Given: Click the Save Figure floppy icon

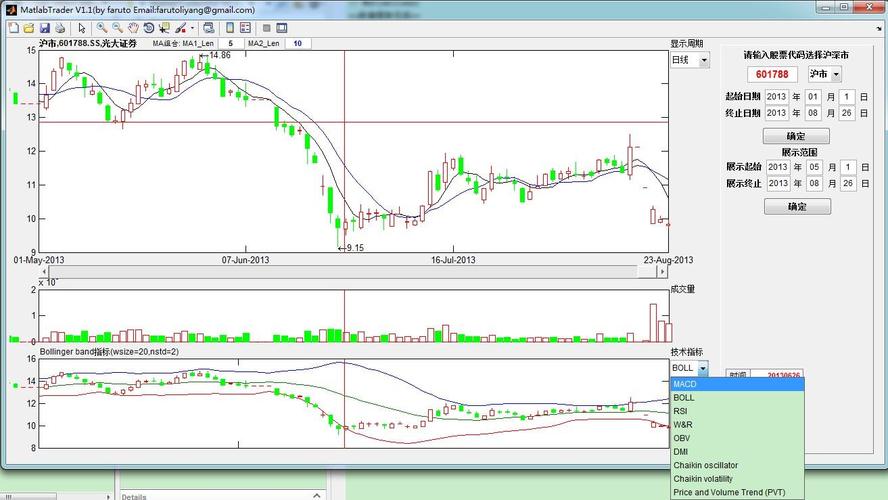Looking at the screenshot, I should coord(45,28).
